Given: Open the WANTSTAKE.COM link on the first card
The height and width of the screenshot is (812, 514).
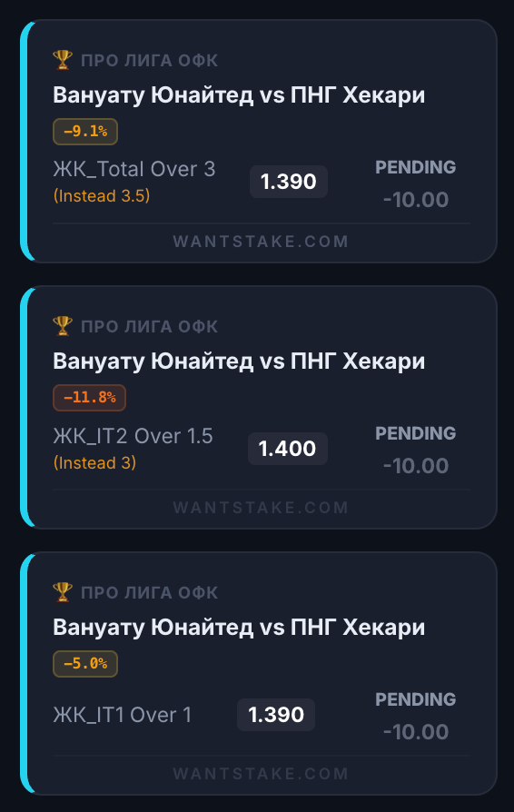Looking at the screenshot, I should tap(261, 242).
